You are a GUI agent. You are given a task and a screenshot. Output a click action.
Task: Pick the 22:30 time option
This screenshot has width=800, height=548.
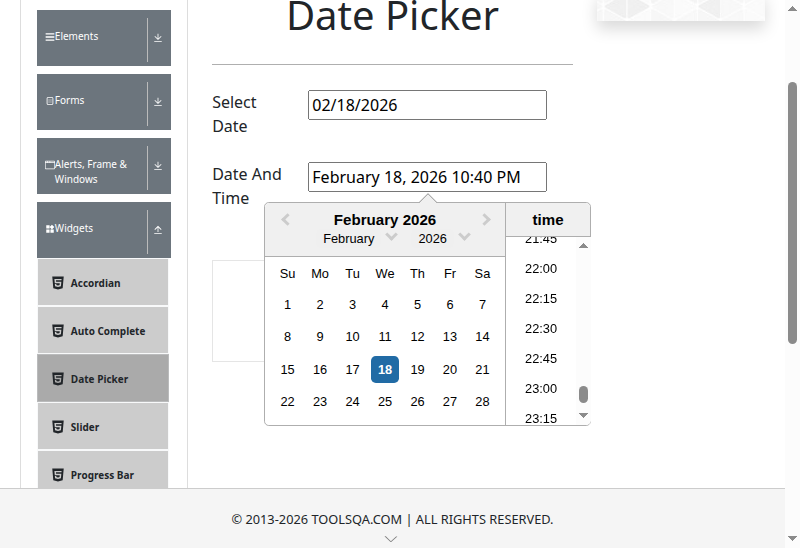[x=541, y=328]
